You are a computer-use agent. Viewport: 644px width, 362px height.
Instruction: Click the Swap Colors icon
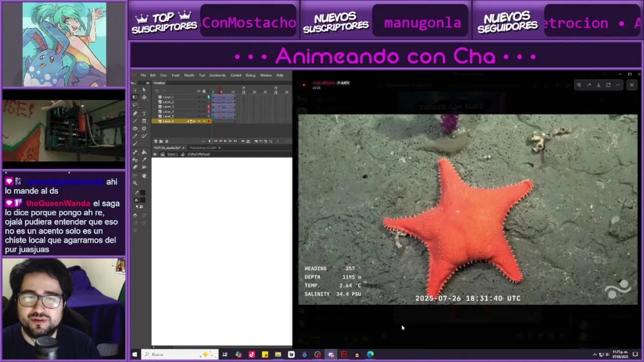pos(141,207)
